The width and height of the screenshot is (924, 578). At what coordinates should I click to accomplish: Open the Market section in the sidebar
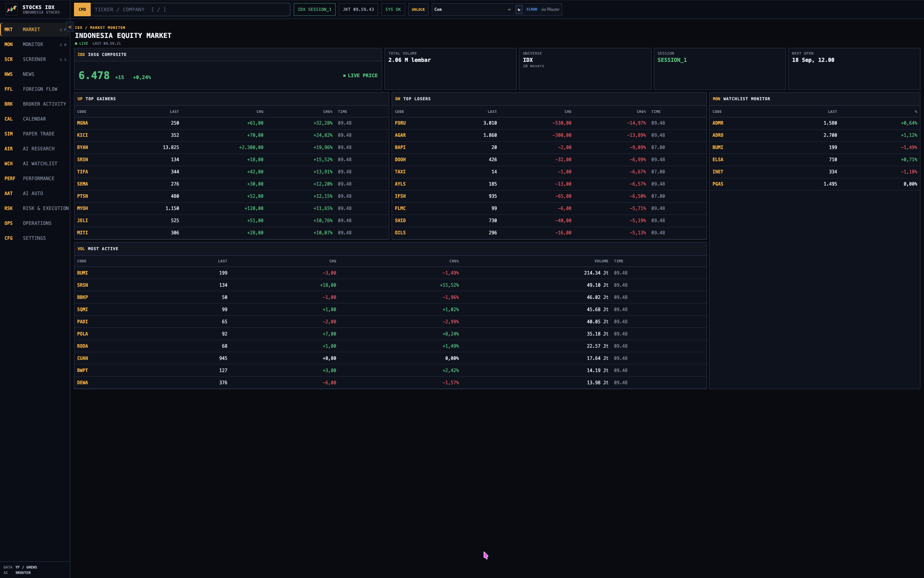(35, 29)
